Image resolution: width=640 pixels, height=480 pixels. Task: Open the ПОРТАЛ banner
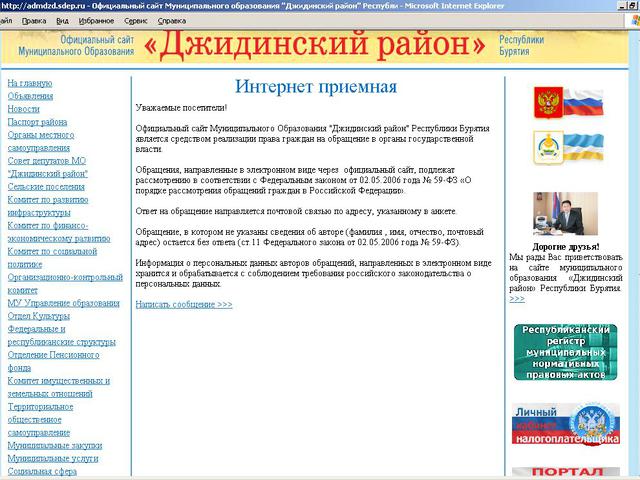pyautogui.click(x=566, y=472)
